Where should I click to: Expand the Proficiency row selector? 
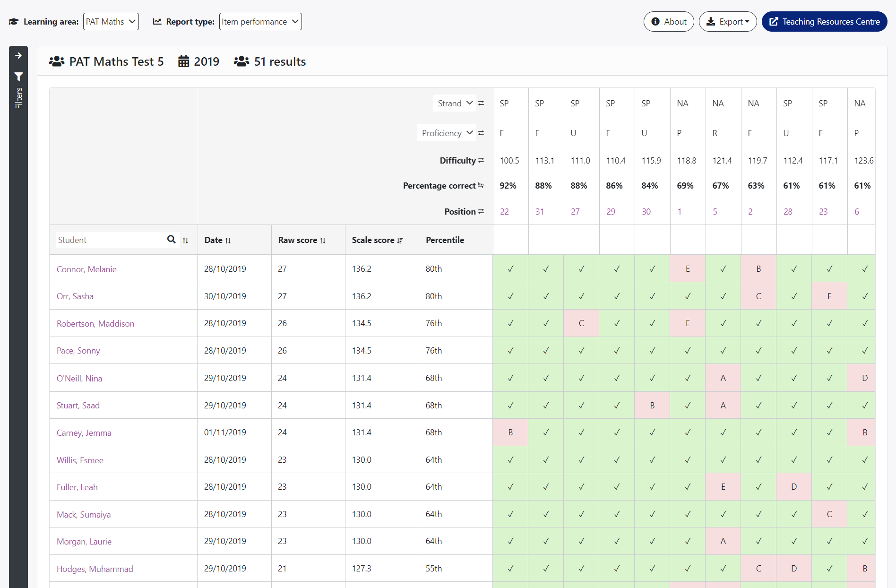(447, 133)
